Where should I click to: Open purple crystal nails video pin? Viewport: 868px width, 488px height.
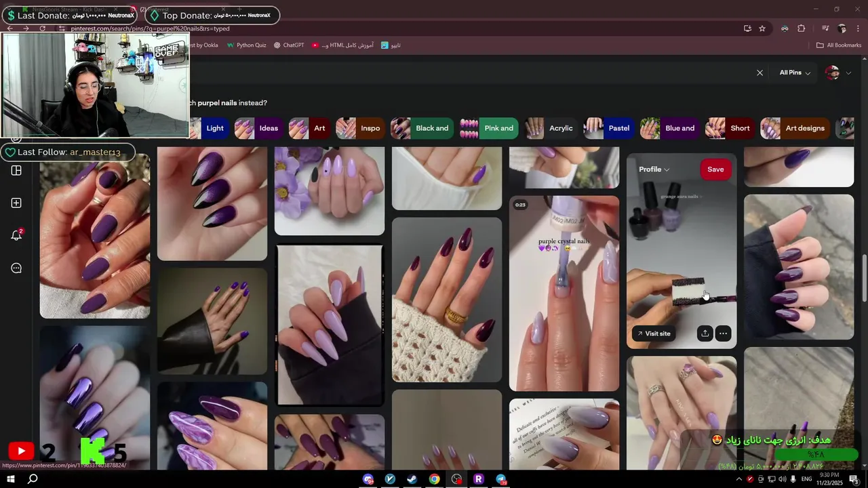point(564,293)
